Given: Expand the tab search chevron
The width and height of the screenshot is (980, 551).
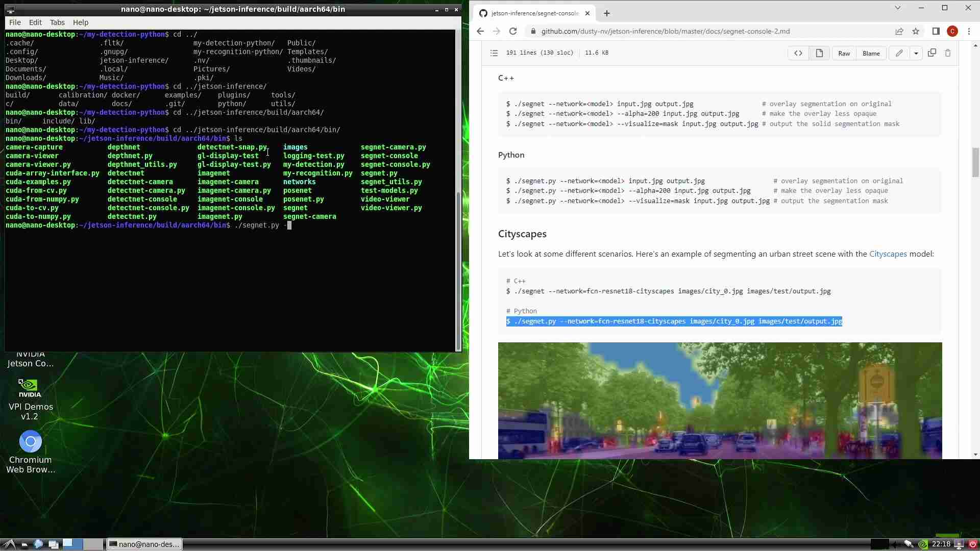Looking at the screenshot, I should (x=897, y=8).
